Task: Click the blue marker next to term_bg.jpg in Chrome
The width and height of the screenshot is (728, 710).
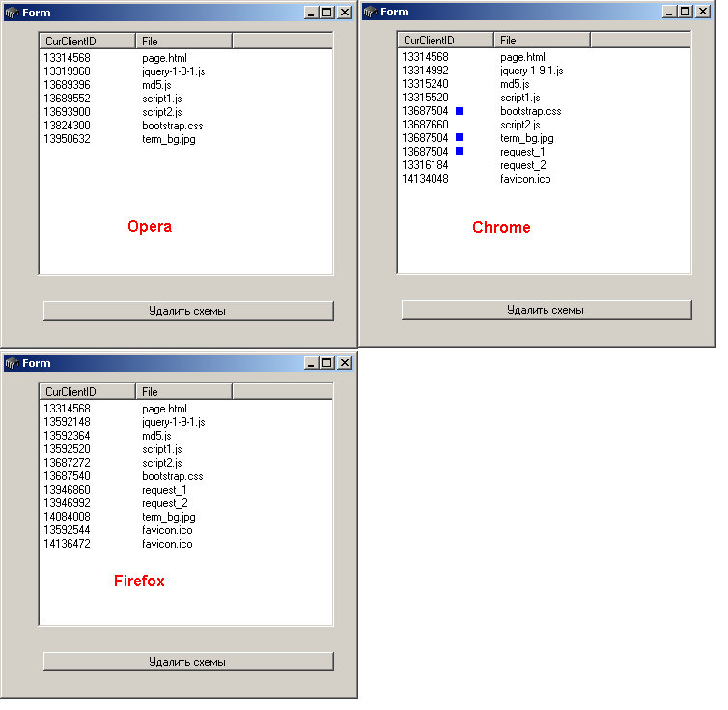Action: point(460,138)
